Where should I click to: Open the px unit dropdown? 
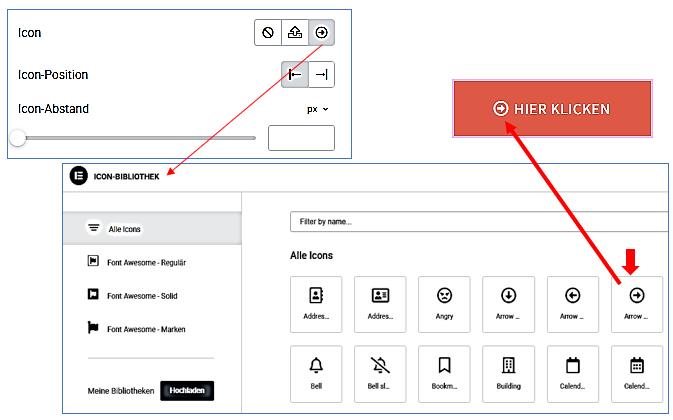(x=319, y=108)
